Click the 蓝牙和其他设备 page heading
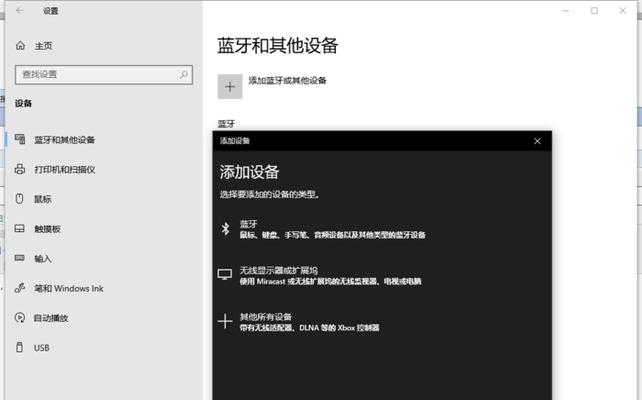The width and height of the screenshot is (642, 400). tap(277, 45)
